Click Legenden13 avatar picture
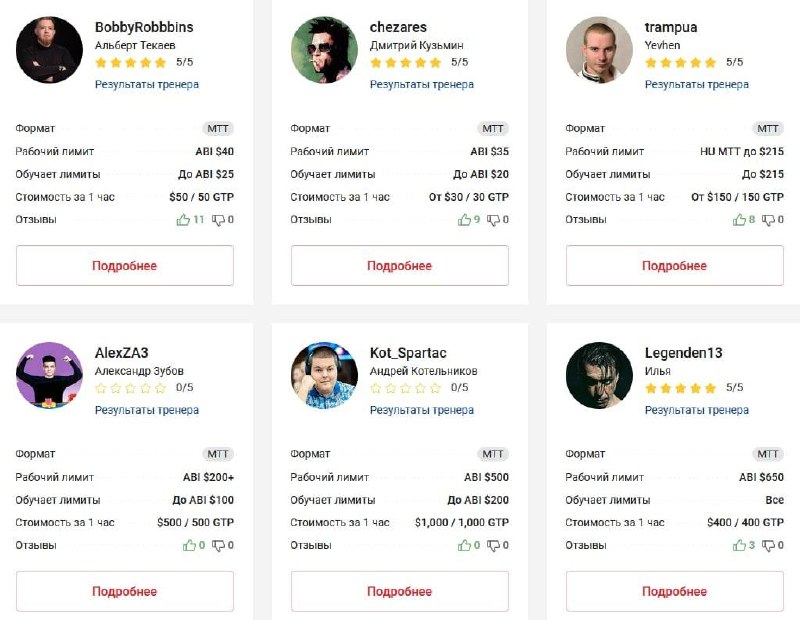This screenshot has height=620, width=800. click(x=599, y=376)
